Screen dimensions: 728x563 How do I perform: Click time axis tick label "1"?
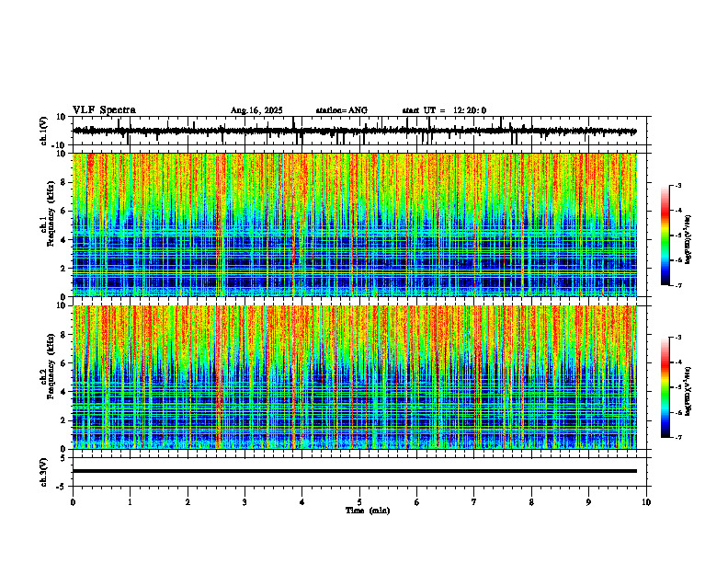pyautogui.click(x=130, y=502)
